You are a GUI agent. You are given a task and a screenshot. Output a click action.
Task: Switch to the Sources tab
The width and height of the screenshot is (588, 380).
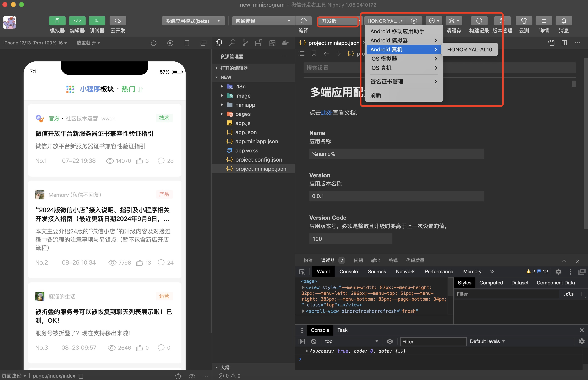pos(377,272)
